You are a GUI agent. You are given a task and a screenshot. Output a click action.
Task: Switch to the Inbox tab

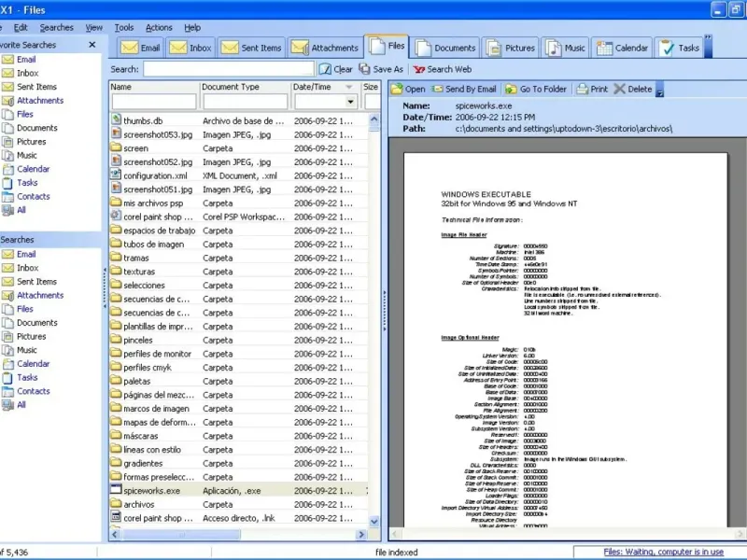(190, 48)
